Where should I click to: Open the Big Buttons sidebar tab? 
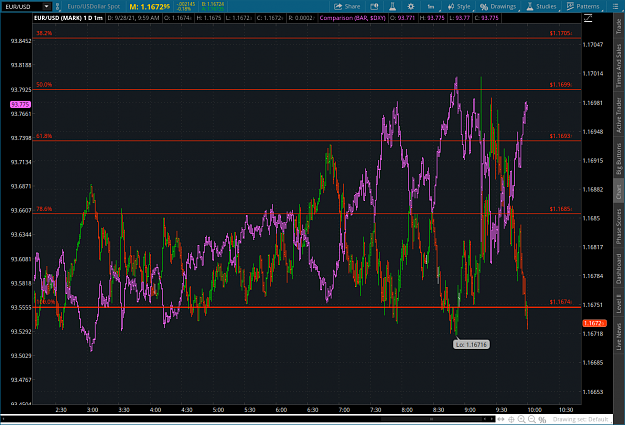(x=619, y=159)
